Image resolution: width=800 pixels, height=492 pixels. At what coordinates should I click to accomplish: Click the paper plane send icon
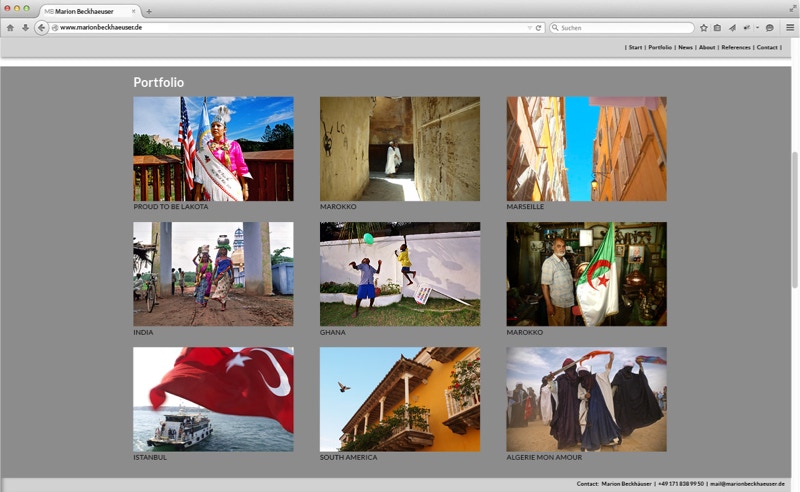[x=731, y=28]
